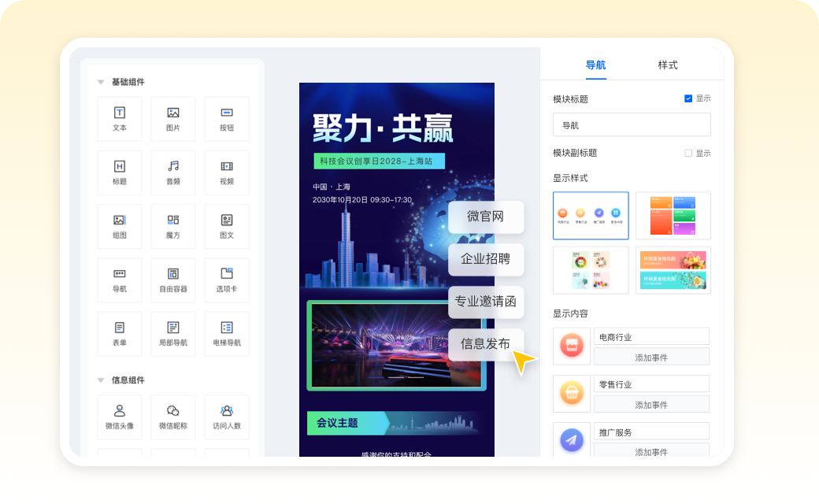Choose the four image tiles display style
The height and width of the screenshot is (504, 819).
coord(591,270)
